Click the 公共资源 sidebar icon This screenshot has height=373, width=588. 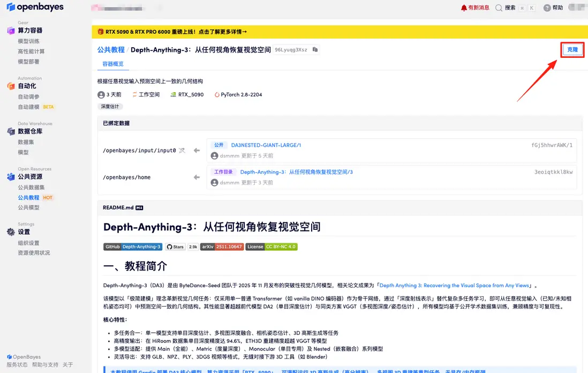pos(11,177)
